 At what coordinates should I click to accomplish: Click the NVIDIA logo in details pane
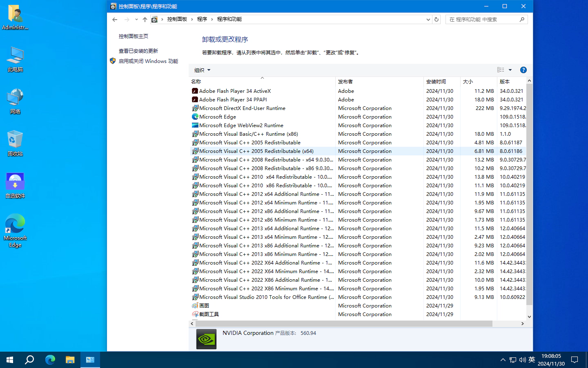(207, 339)
